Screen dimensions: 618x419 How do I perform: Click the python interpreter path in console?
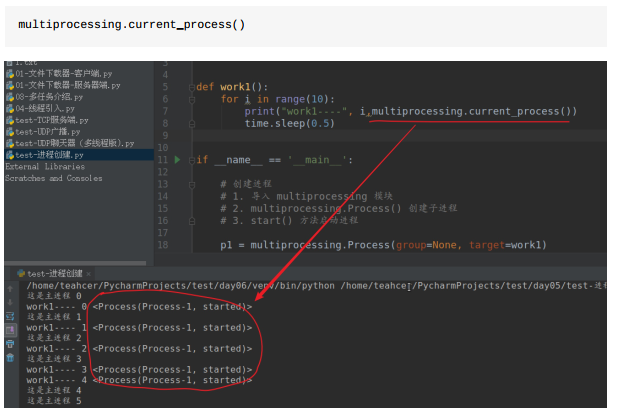(x=181, y=286)
